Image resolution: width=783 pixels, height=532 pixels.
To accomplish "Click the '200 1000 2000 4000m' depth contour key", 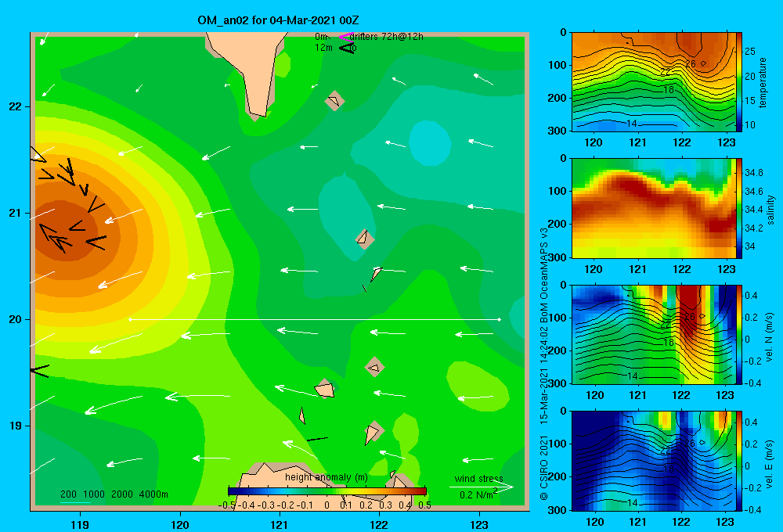I will tap(114, 494).
